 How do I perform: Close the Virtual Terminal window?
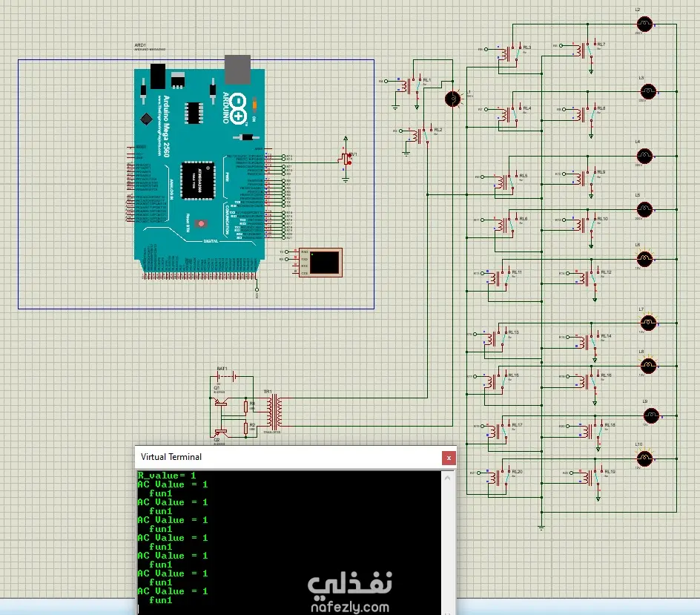(x=449, y=458)
